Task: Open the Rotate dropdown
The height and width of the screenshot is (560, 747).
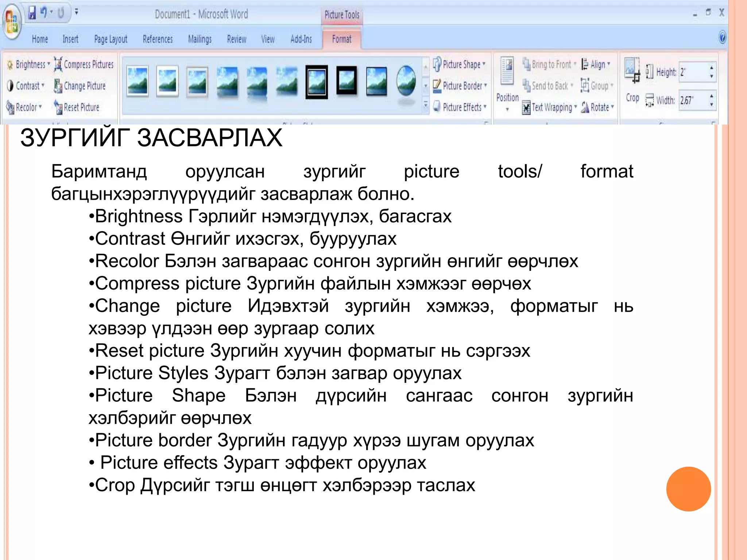Action: (597, 108)
